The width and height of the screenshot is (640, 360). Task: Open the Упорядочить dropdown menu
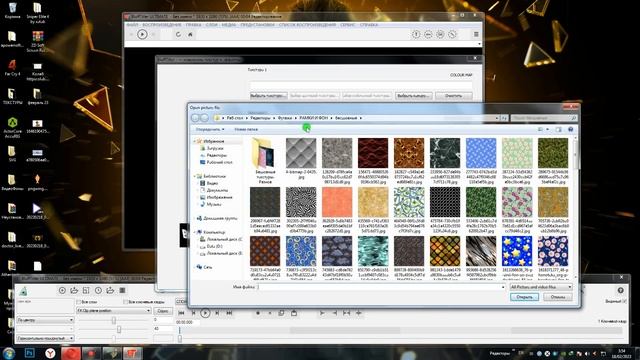(x=210, y=129)
